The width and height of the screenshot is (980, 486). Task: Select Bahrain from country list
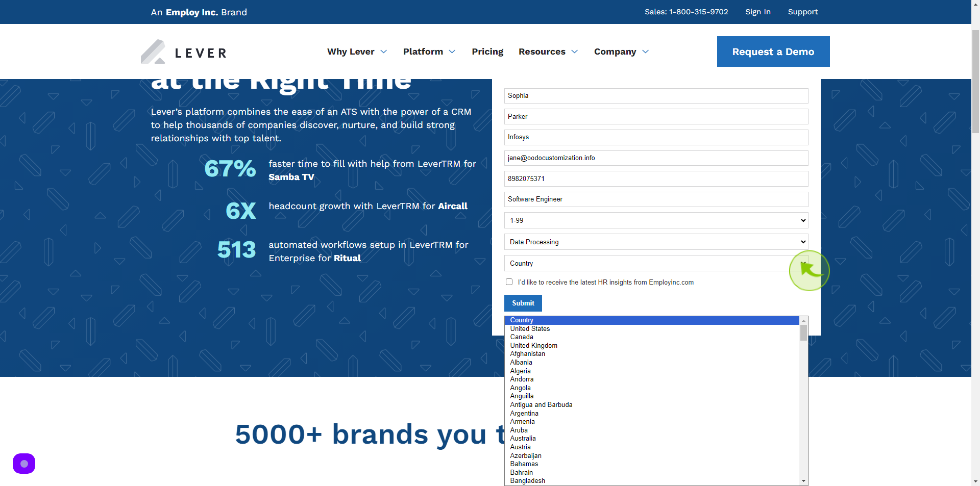coord(652,473)
